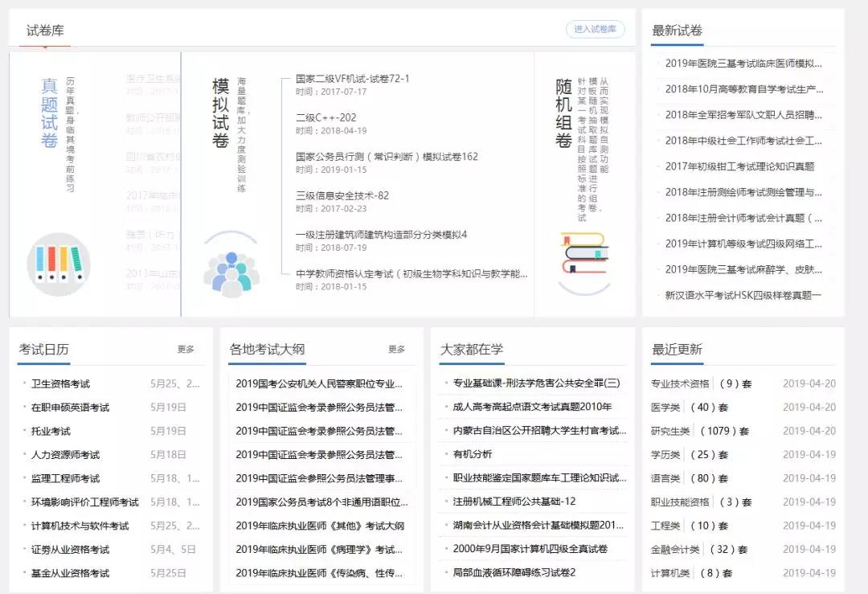Open 2019年临床执业医师《其他》考试大纲
The image size is (868, 594).
(320, 526)
